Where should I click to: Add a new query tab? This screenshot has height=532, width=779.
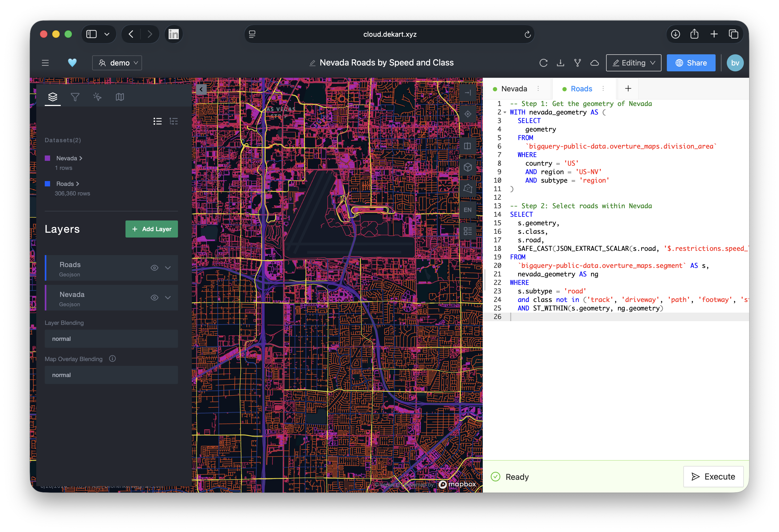coord(628,89)
